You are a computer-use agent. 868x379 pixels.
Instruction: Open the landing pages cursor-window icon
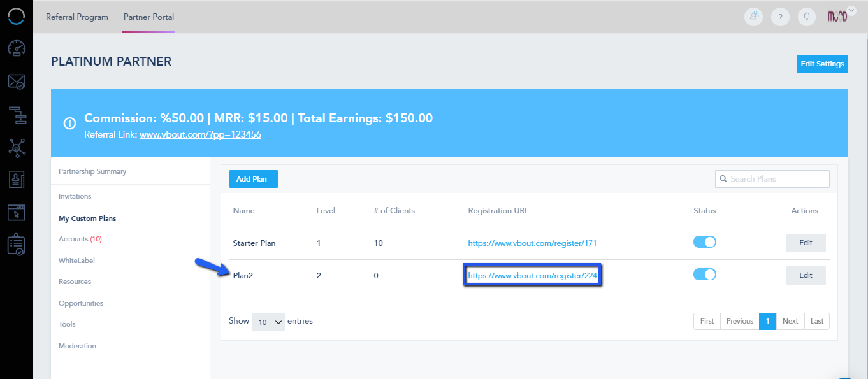(x=17, y=212)
